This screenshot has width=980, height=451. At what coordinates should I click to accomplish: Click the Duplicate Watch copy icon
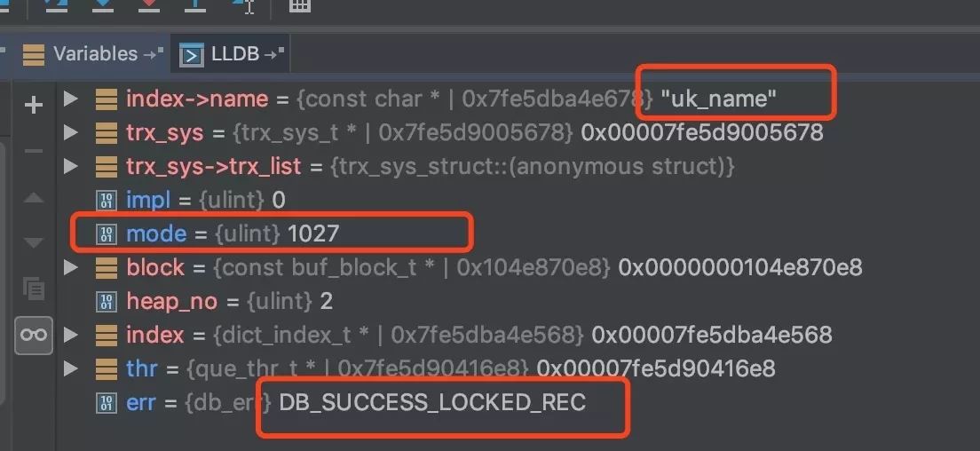[34, 288]
